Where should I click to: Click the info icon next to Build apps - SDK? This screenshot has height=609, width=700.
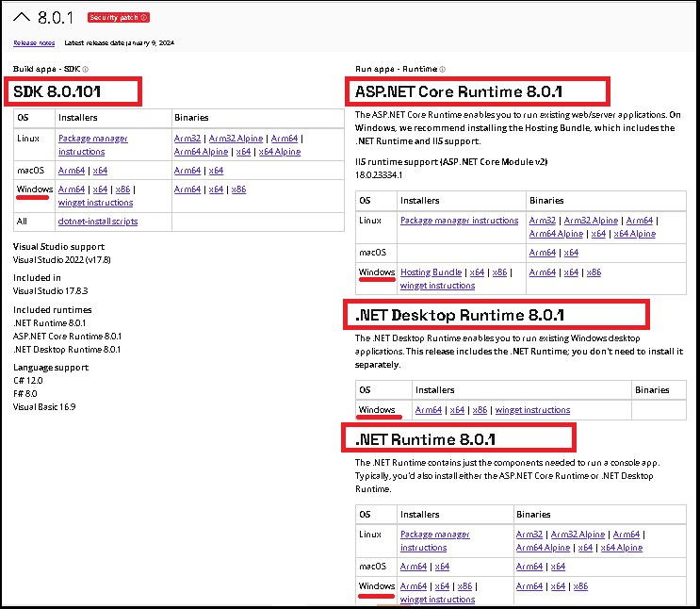point(86,69)
